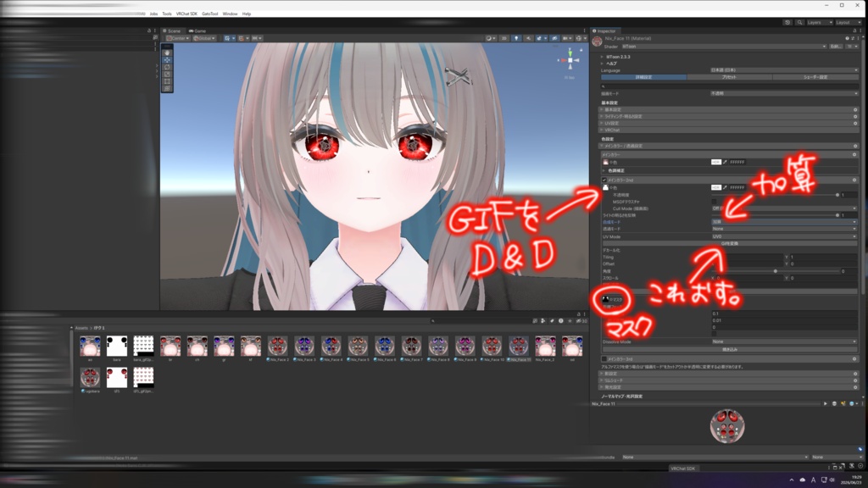Click 不透明度 slider
This screenshot has height=488, width=868.
tap(775, 195)
